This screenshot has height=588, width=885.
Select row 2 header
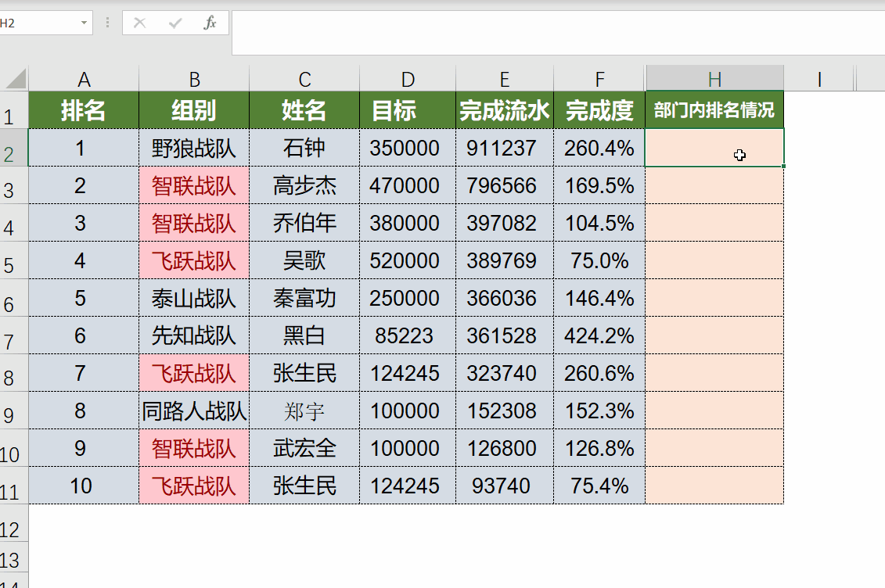[14, 148]
